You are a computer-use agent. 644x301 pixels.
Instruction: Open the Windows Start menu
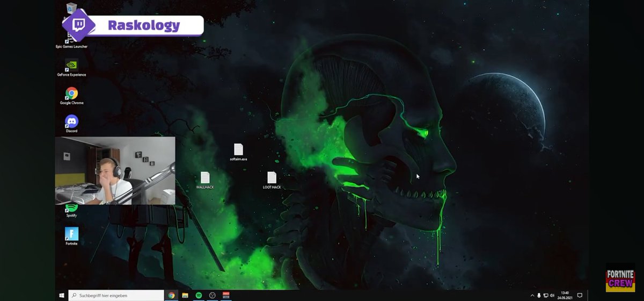tap(62, 295)
